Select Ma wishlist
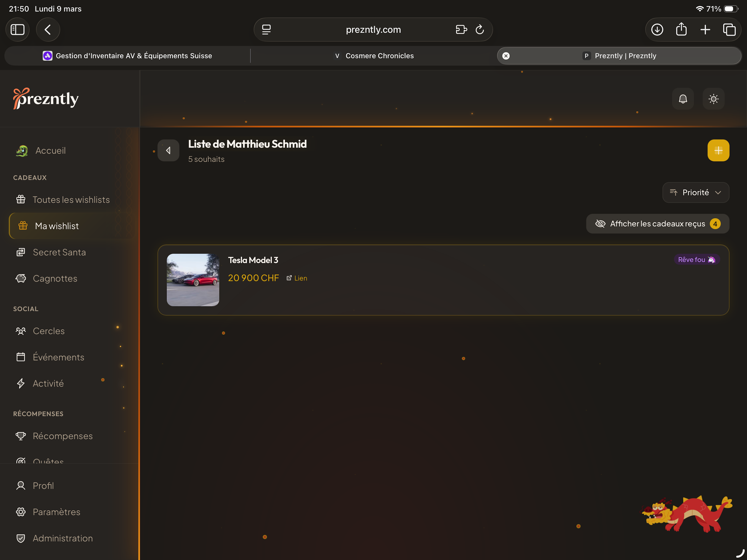The height and width of the screenshot is (560, 747). pyautogui.click(x=69, y=226)
